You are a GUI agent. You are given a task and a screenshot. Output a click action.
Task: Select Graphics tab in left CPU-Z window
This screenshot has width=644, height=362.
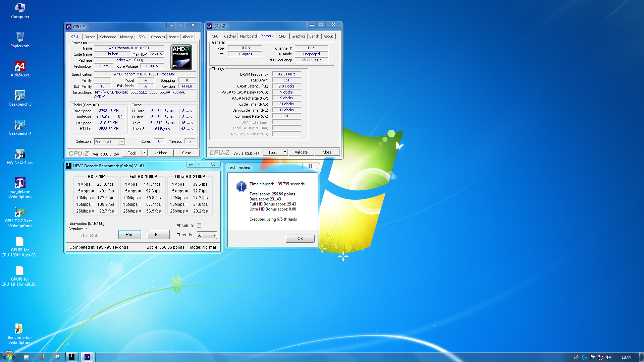(x=158, y=37)
